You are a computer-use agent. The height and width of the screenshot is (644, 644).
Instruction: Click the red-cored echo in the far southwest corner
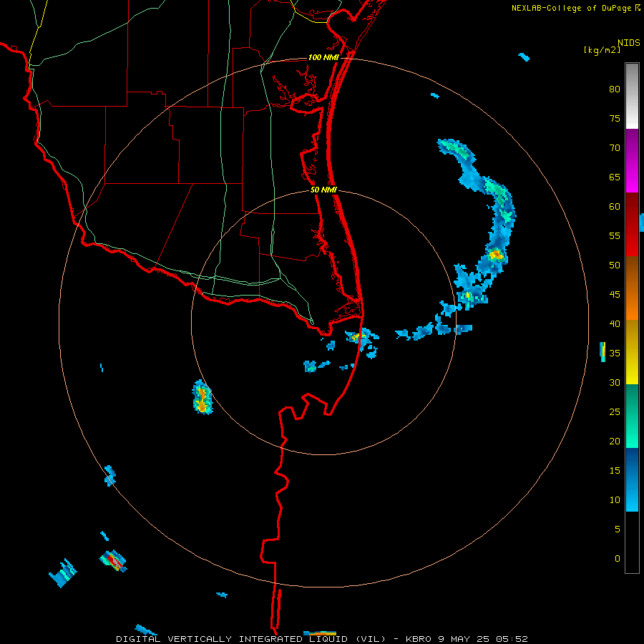(113, 561)
